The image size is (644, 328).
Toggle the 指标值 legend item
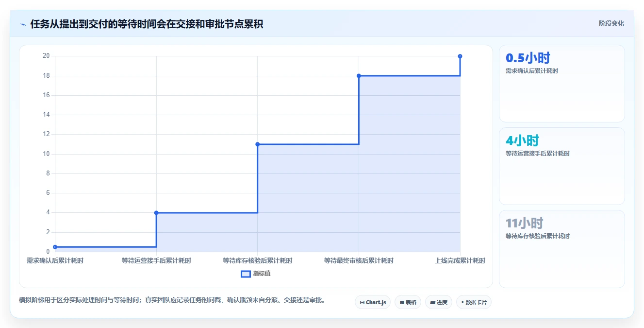[x=256, y=274]
